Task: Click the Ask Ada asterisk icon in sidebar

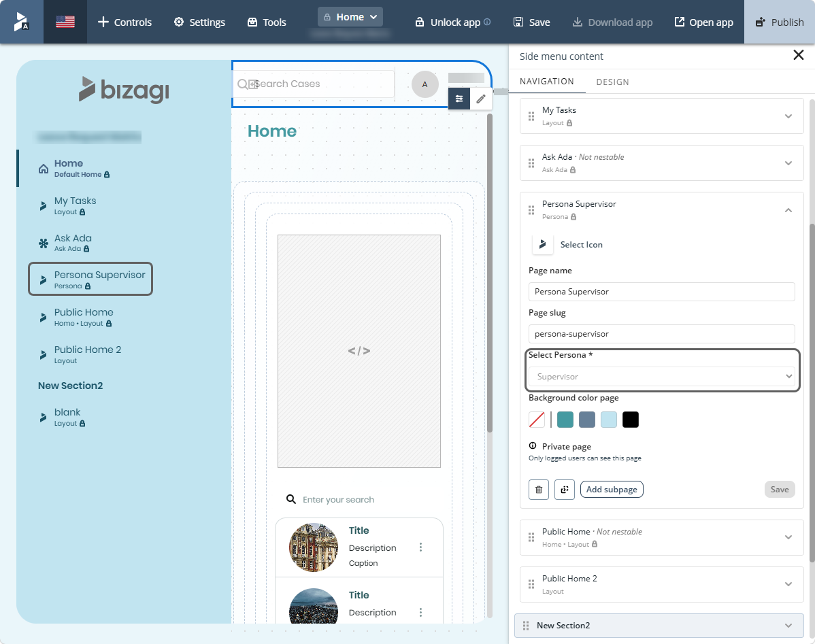Action: click(44, 243)
